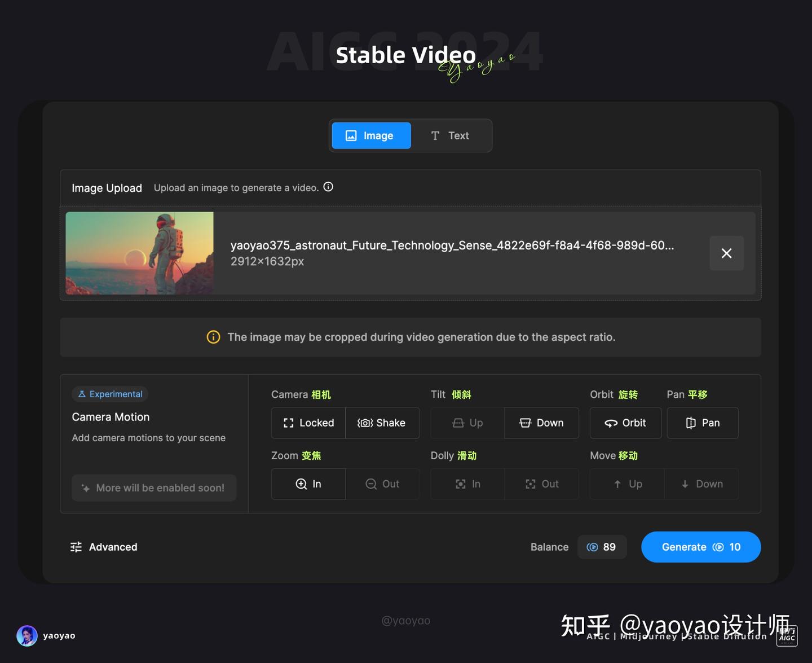Select Tilt Down camera motion
The width and height of the screenshot is (812, 663).
[x=541, y=423]
